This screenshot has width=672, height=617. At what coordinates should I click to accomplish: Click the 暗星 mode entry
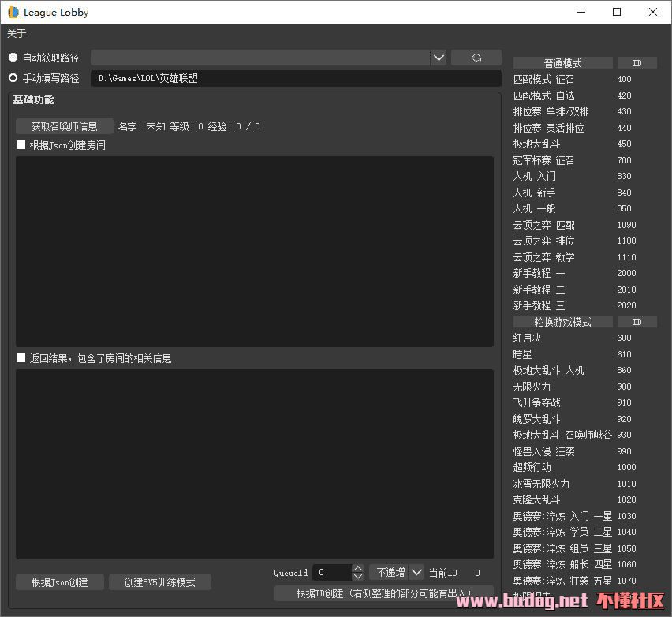(x=522, y=354)
